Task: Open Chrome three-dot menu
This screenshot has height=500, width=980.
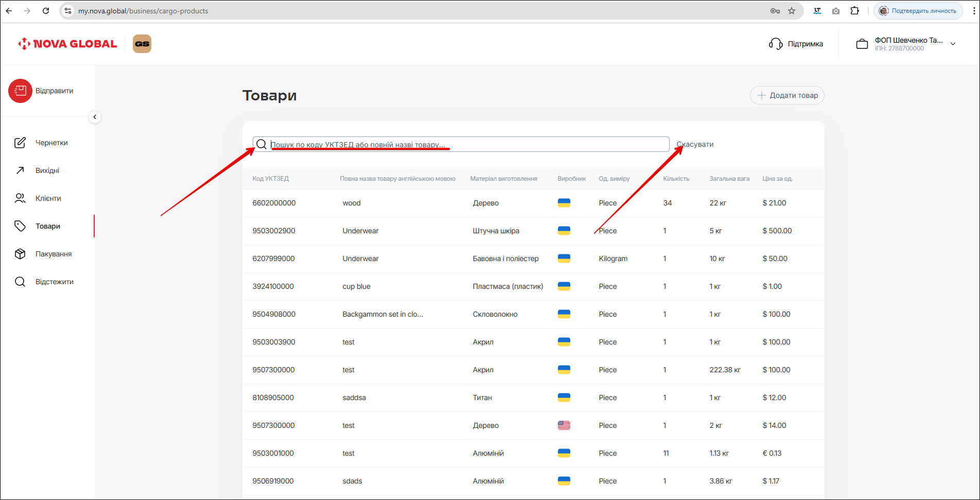Action: (x=973, y=11)
